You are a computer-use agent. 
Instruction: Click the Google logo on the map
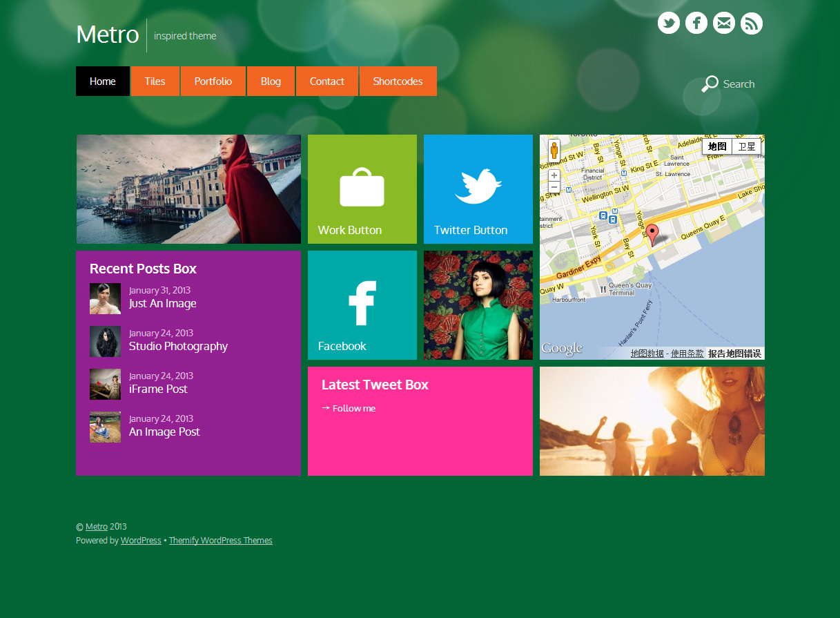click(x=562, y=349)
